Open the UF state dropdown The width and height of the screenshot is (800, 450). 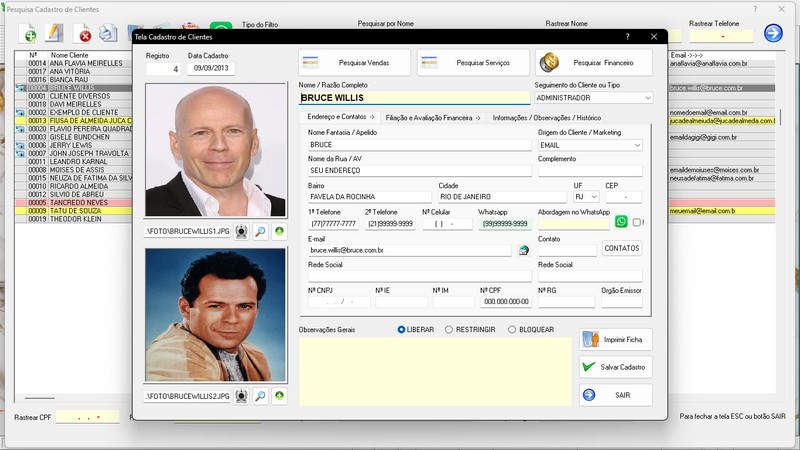coord(594,197)
